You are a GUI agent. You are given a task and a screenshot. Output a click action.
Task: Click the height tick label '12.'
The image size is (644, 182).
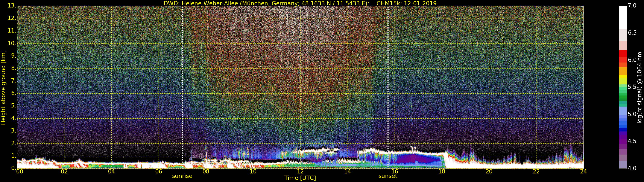pos(12,18)
